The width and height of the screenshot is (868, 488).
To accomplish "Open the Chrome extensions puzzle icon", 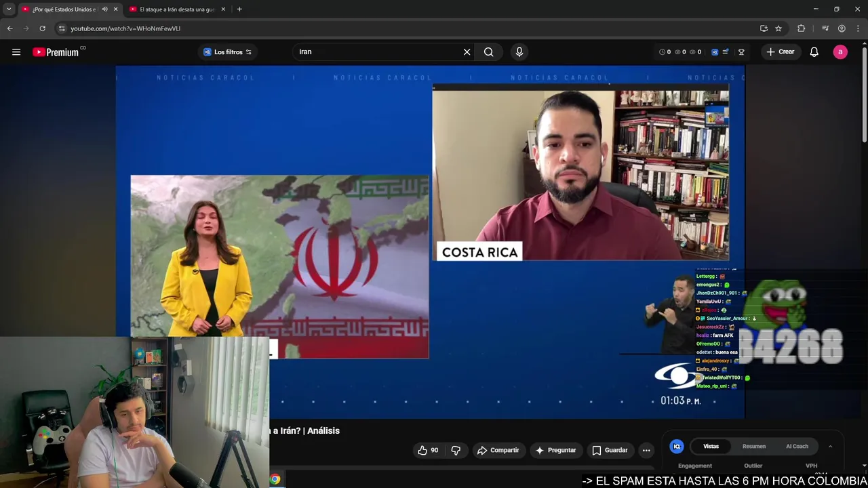I will pyautogui.click(x=801, y=28).
